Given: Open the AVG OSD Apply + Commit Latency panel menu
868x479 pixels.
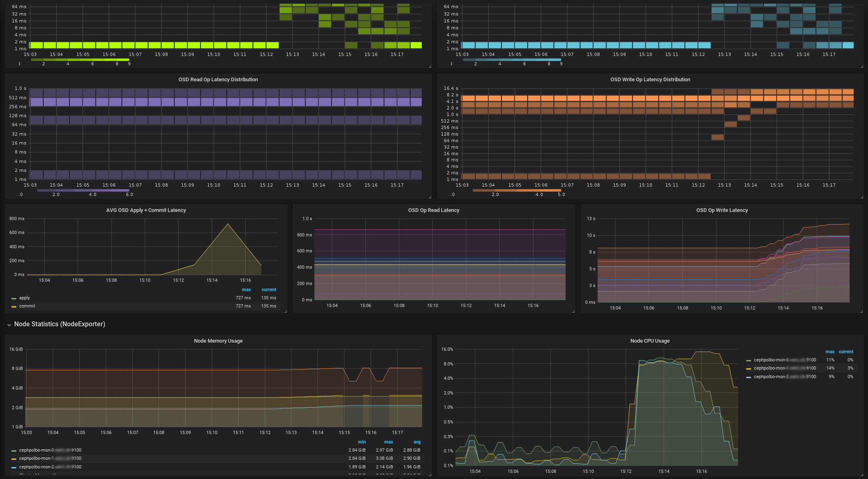Looking at the screenshot, I should click(x=146, y=210).
